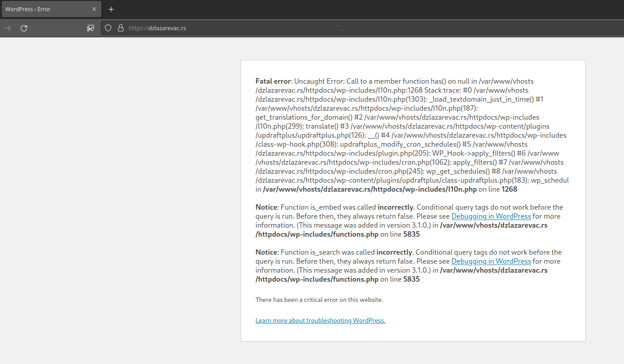The image size is (624, 364).
Task: Click bold path /var/www/vhosts/dzlazarevac.rs/httpdocs/wp-includes/l10n.php
Action: 369,189
